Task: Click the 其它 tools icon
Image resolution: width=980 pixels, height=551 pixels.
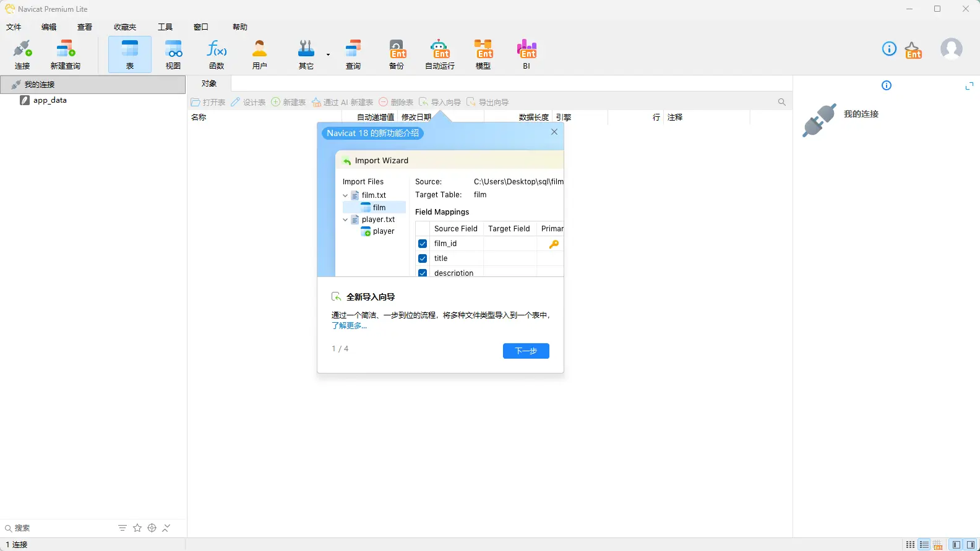Action: [x=306, y=54]
